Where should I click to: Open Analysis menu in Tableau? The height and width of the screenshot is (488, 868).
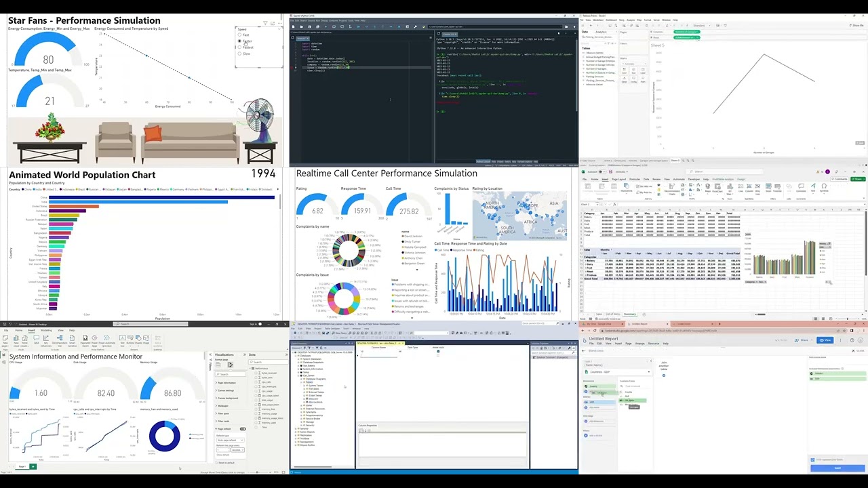[x=631, y=20]
